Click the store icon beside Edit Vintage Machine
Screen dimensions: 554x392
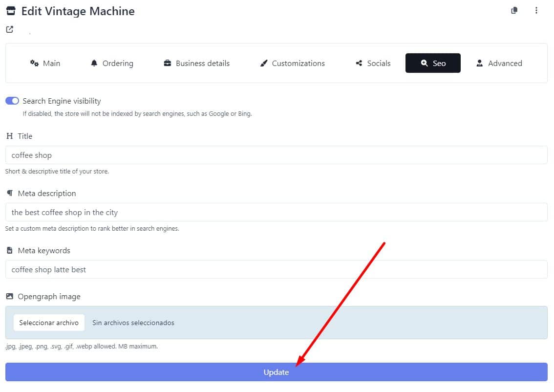tap(11, 11)
